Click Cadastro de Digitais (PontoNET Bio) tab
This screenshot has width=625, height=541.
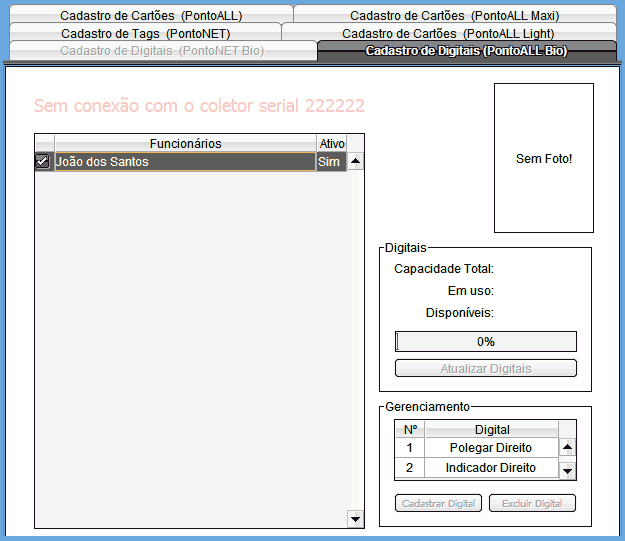[162, 50]
